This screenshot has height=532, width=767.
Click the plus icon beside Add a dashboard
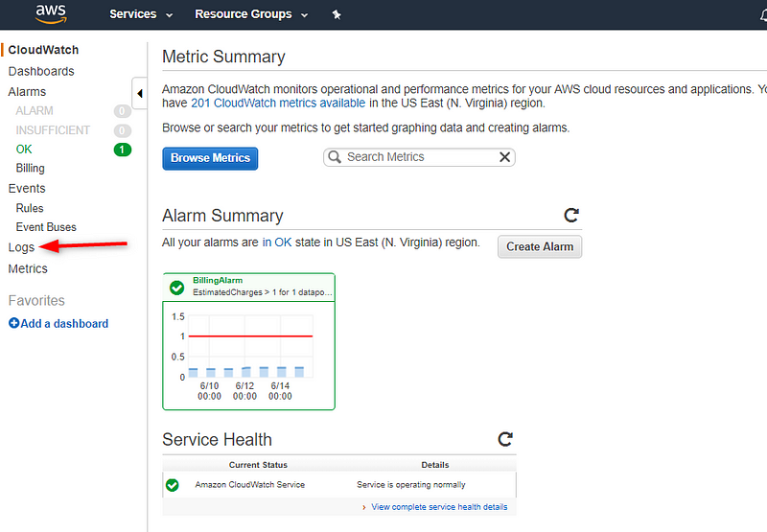[x=13, y=323]
